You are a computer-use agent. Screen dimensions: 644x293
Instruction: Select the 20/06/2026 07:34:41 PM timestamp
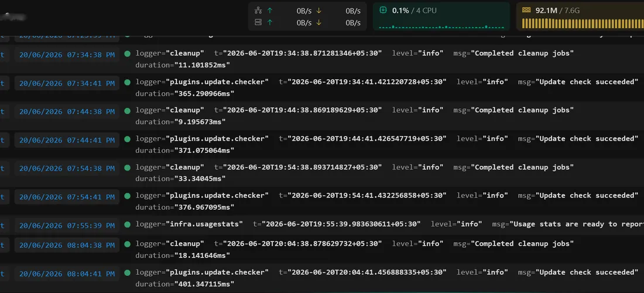point(67,83)
